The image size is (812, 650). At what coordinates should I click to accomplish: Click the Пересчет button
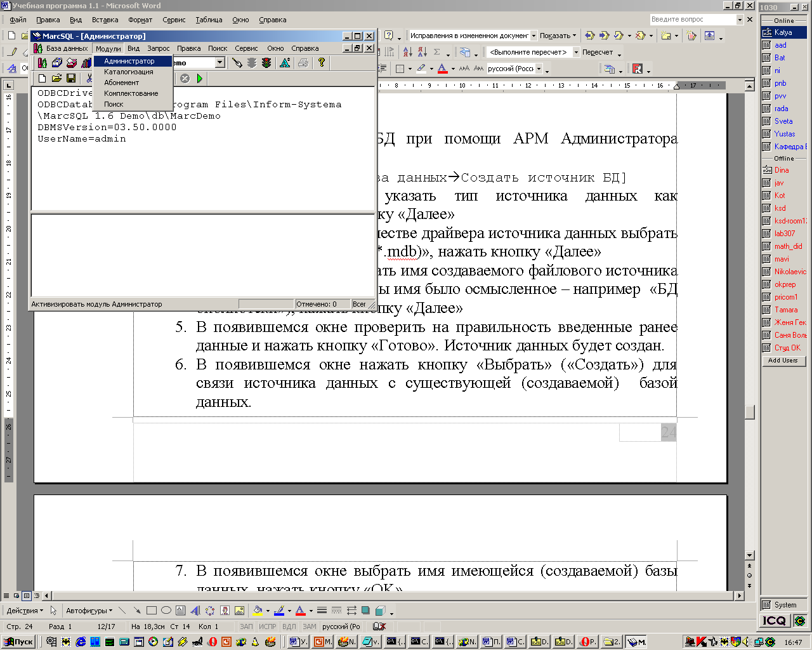pyautogui.click(x=598, y=52)
